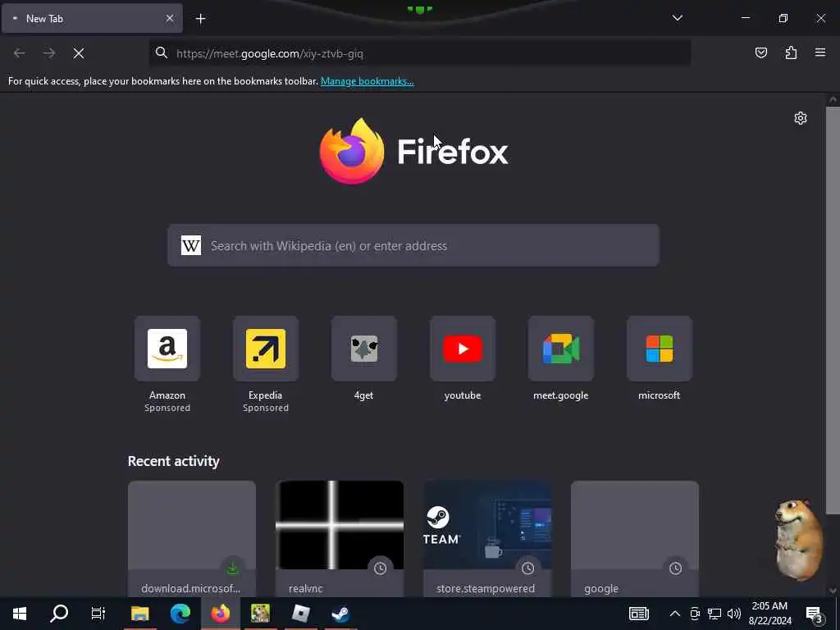
Task: Open the meet.google shortcut tile
Action: point(561,349)
